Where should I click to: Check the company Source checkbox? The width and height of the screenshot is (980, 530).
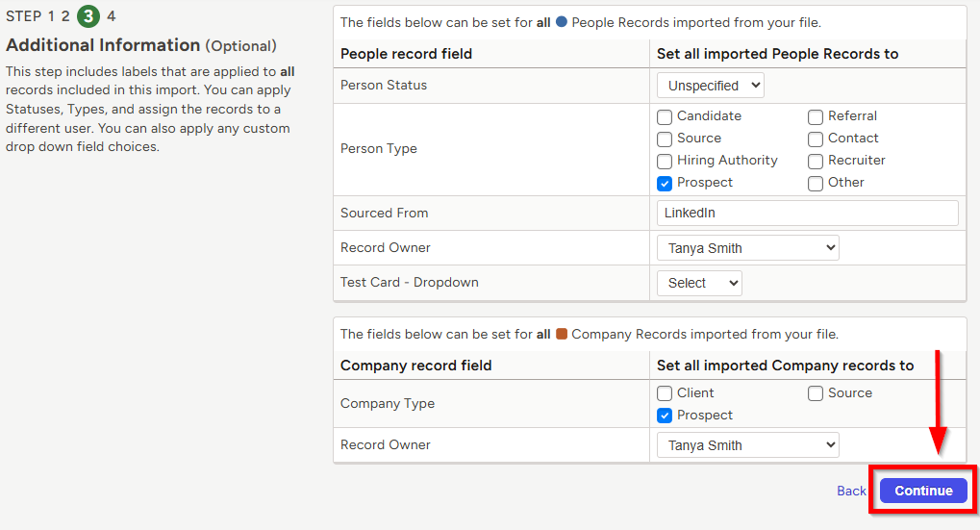(815, 393)
